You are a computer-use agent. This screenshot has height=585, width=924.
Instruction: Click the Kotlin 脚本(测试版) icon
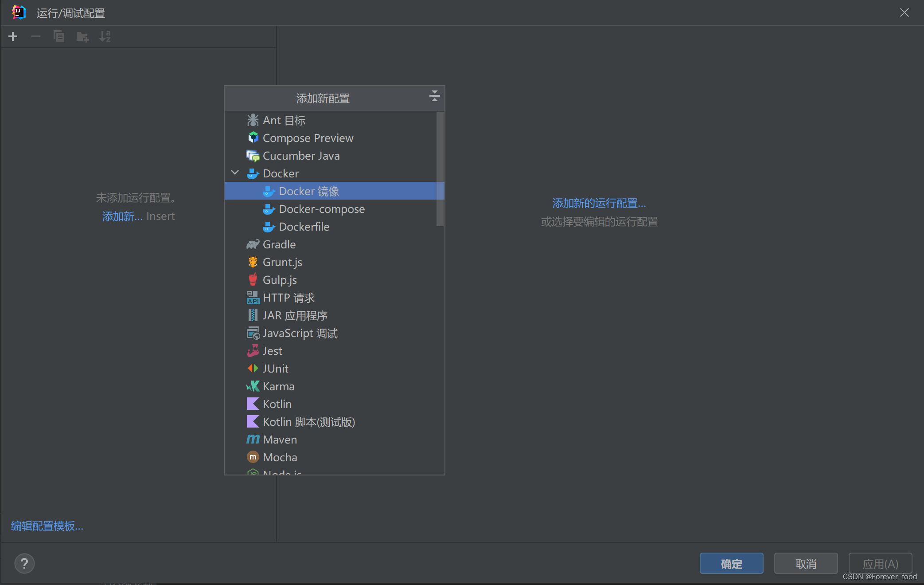(x=253, y=422)
